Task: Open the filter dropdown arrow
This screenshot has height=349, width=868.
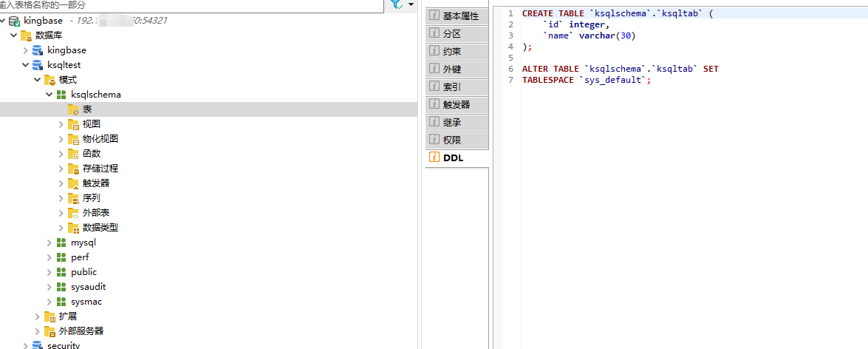Action: (411, 4)
